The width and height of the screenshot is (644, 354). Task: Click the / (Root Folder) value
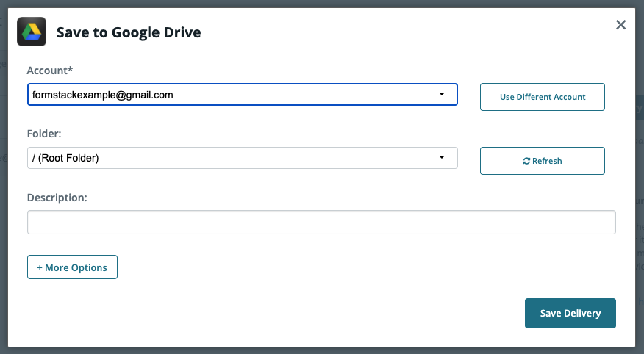(x=65, y=158)
